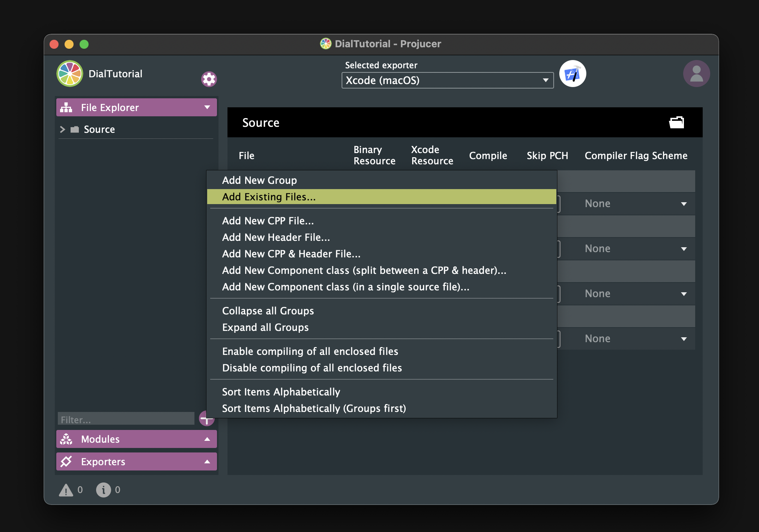
Task: Open the third None compiler flag dropdown
Action: (635, 294)
